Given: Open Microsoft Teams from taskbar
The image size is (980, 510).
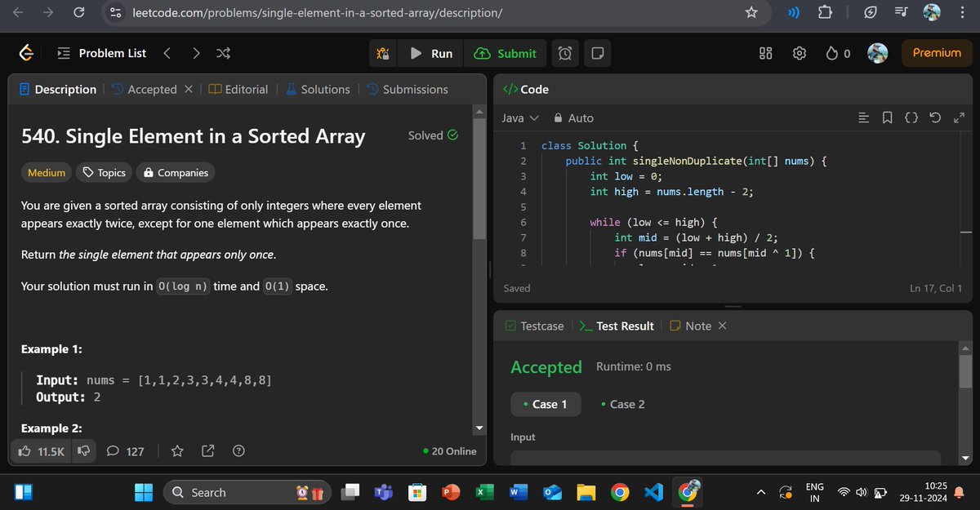Looking at the screenshot, I should pyautogui.click(x=385, y=492).
